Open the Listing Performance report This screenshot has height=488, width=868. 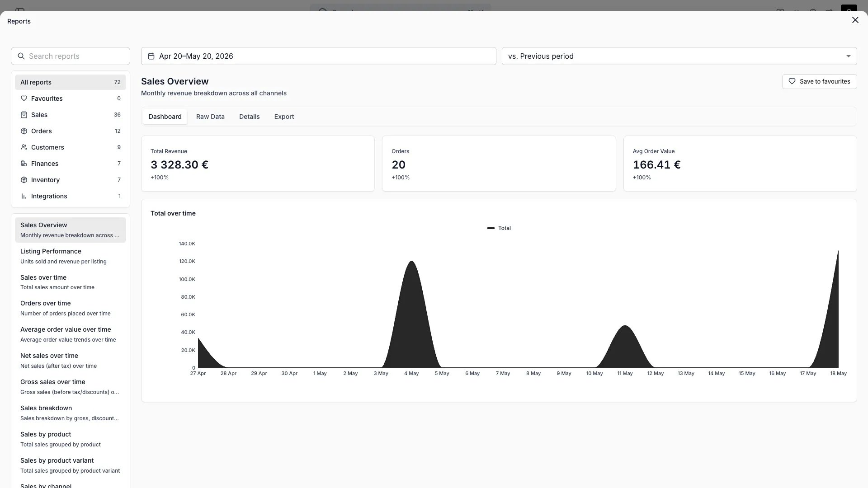point(71,256)
